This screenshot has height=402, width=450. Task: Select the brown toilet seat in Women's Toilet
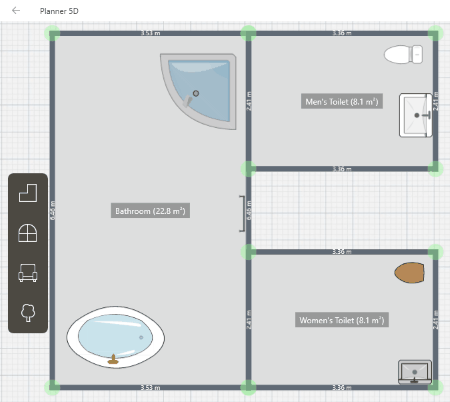tap(409, 273)
